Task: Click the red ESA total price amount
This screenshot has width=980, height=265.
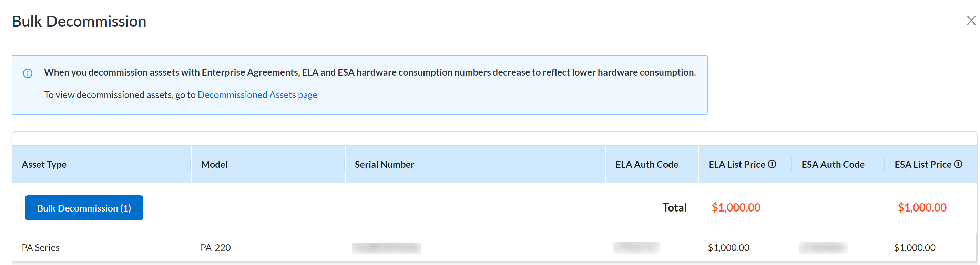Action: click(922, 207)
